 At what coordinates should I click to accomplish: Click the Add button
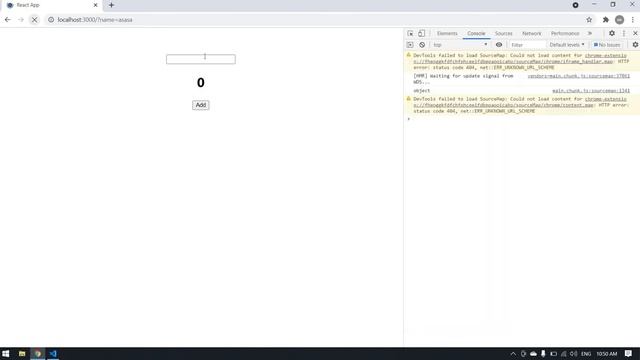coord(201,105)
